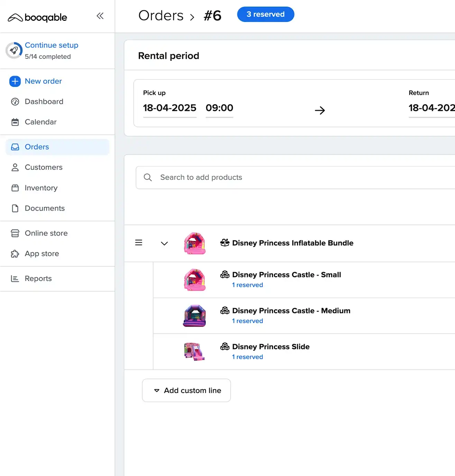
Task: Click the blue plus New order icon
Action: coord(15,81)
